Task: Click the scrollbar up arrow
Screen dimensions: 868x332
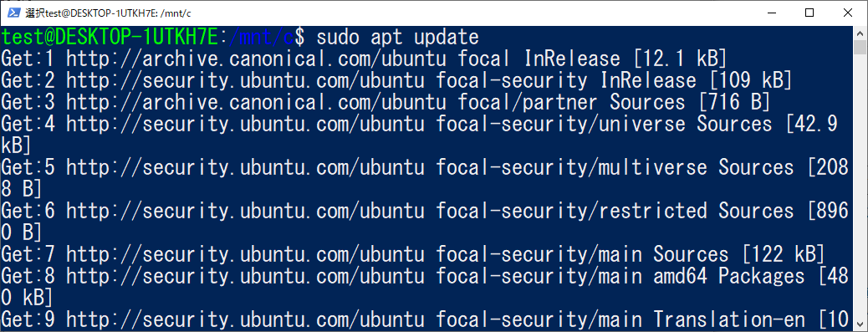Action: [x=860, y=33]
